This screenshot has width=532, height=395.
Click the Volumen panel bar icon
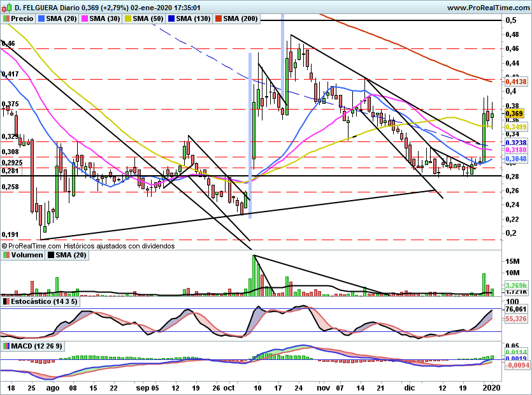tap(6, 255)
